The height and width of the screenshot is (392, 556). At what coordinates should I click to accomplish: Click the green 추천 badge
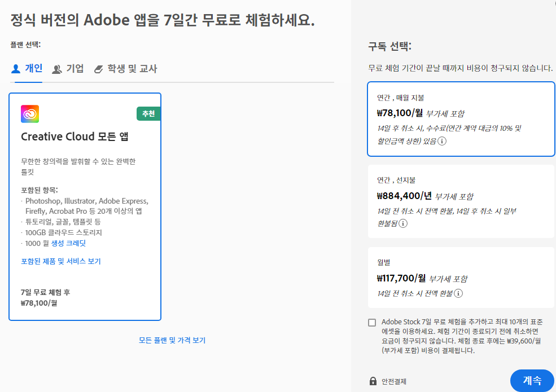click(148, 114)
